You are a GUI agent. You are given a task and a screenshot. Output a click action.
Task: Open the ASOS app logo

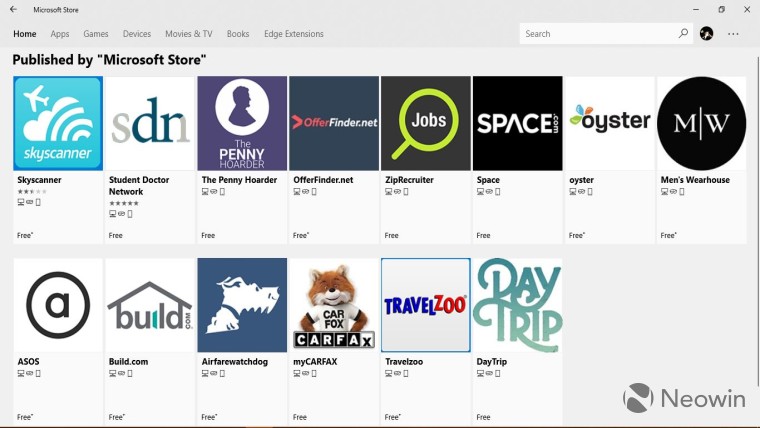pos(58,305)
